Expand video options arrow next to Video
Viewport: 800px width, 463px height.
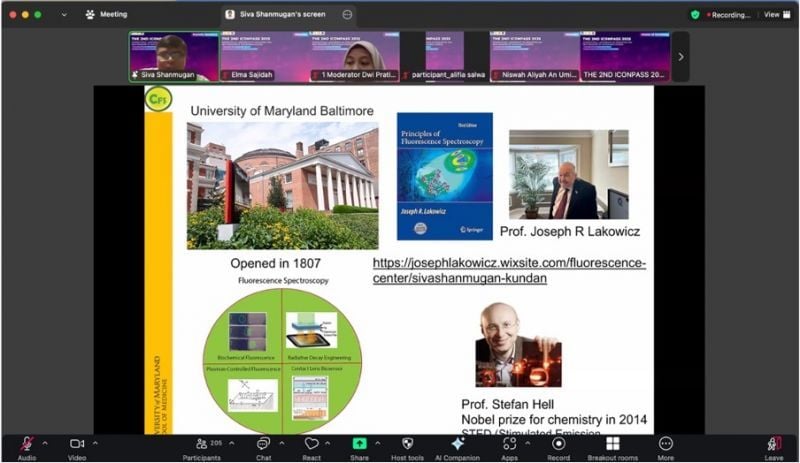click(x=96, y=442)
